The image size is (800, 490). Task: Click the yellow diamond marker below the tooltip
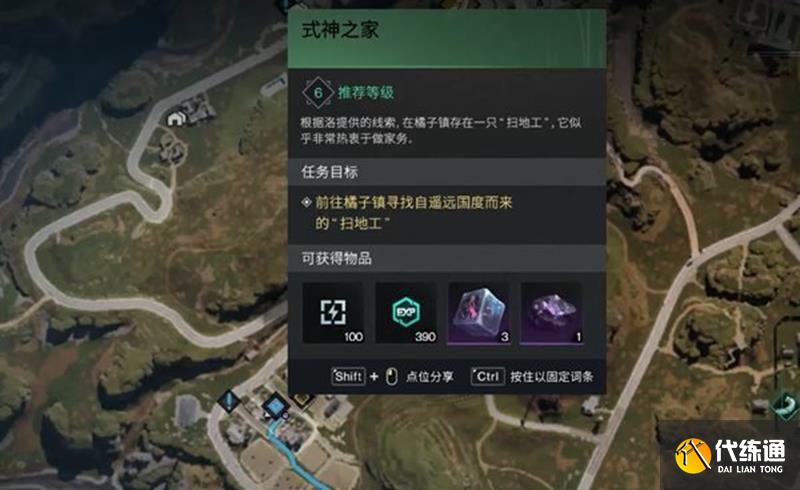(x=303, y=400)
